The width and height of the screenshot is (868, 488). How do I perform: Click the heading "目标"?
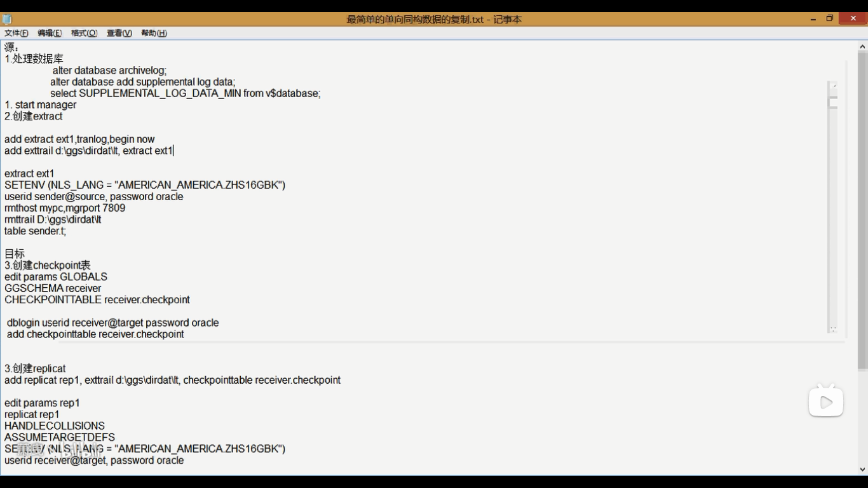[x=15, y=254]
